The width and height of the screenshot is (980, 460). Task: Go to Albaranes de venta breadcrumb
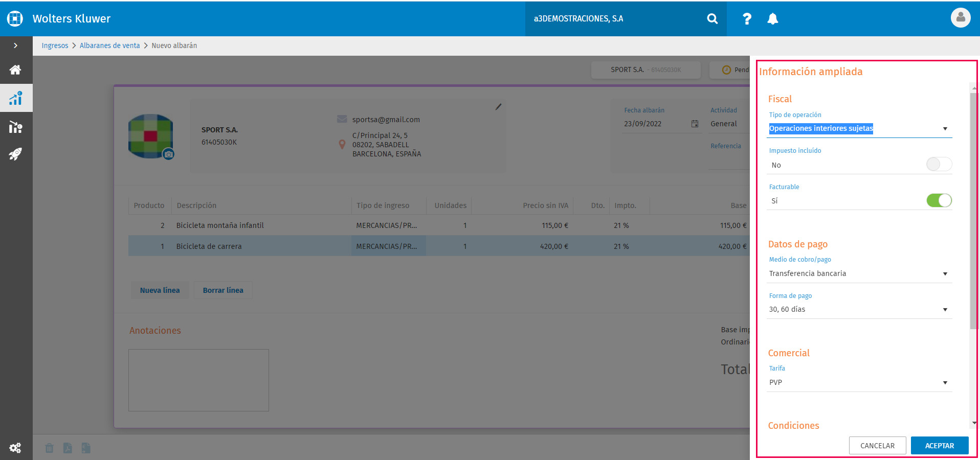coord(109,45)
